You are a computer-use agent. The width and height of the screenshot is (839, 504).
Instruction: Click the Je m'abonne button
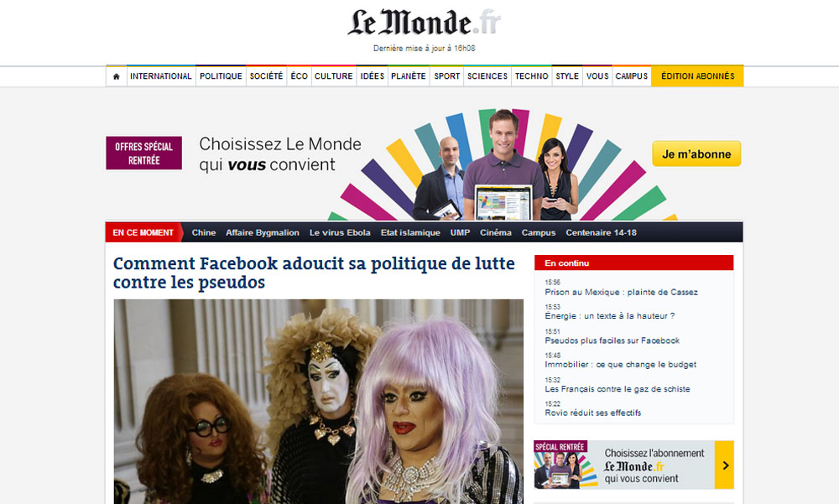tap(696, 154)
